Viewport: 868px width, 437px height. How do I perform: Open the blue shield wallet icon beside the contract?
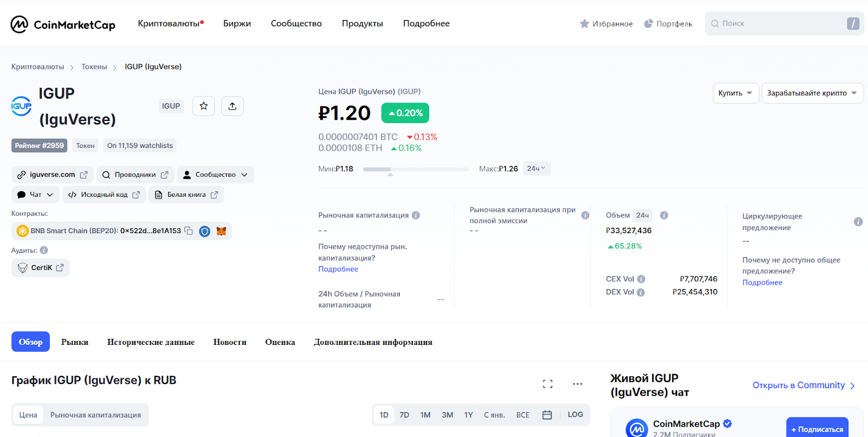coord(205,232)
